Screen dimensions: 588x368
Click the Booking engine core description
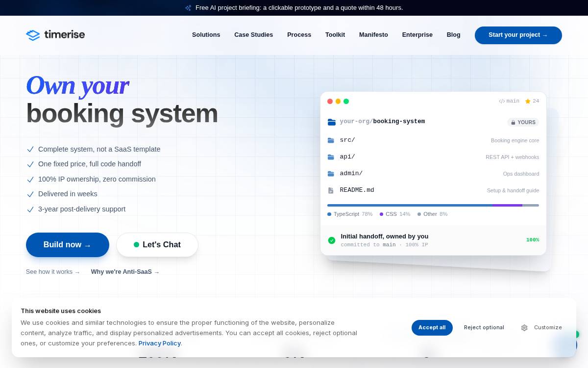coord(515,141)
